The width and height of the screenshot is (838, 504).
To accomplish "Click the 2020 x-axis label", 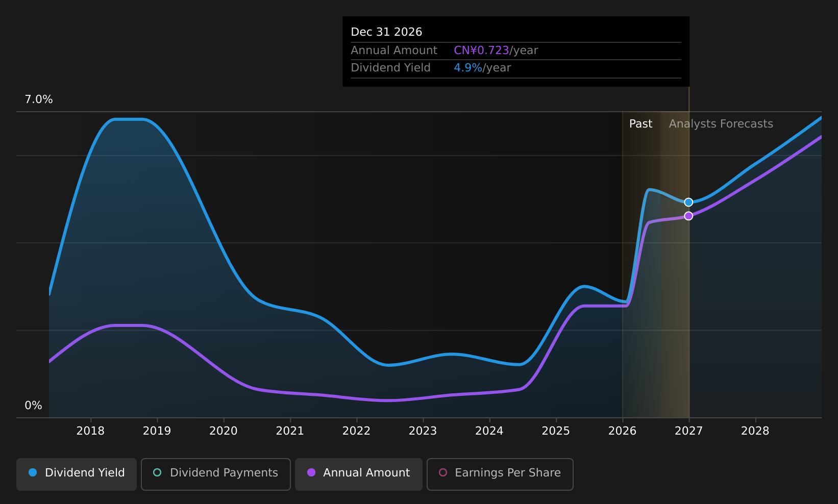I will 224,431.
